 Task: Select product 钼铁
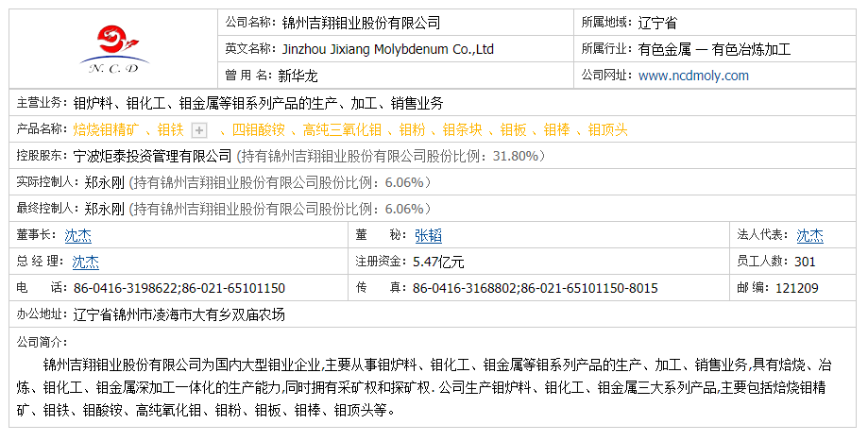point(171,130)
